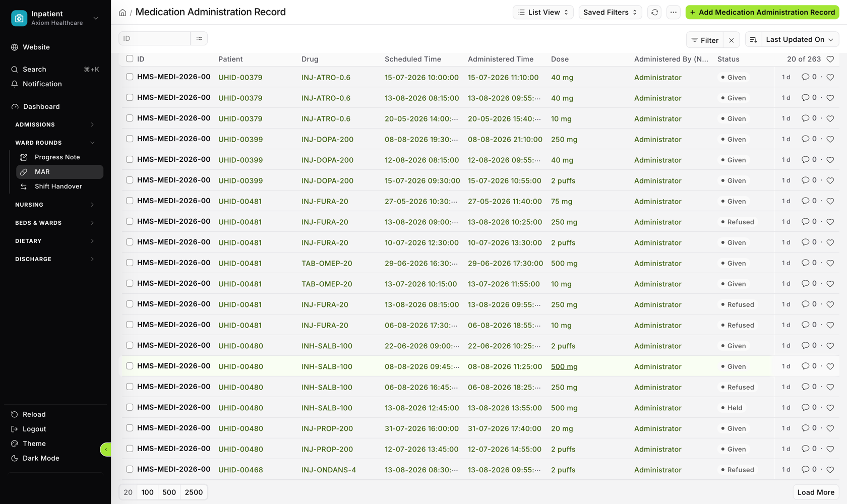The height and width of the screenshot is (504, 847).
Task: Open workspace switcher chevron next to Inpatient
Action: coord(96,18)
